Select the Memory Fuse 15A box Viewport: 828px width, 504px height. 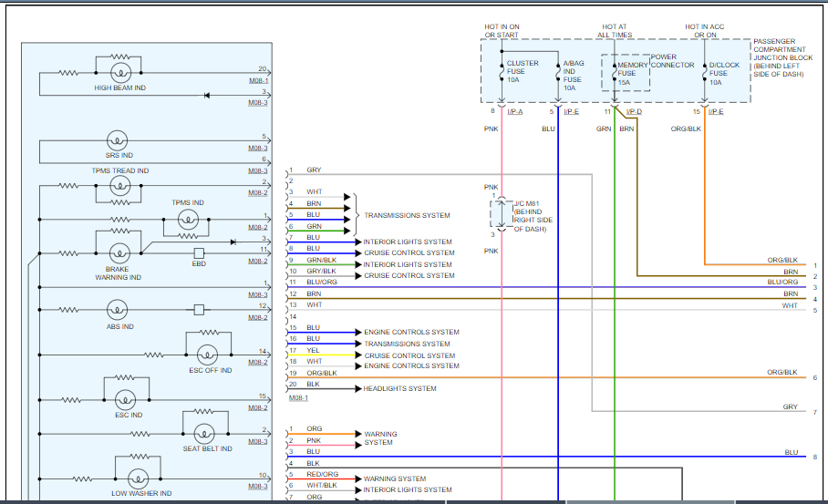coord(626,73)
